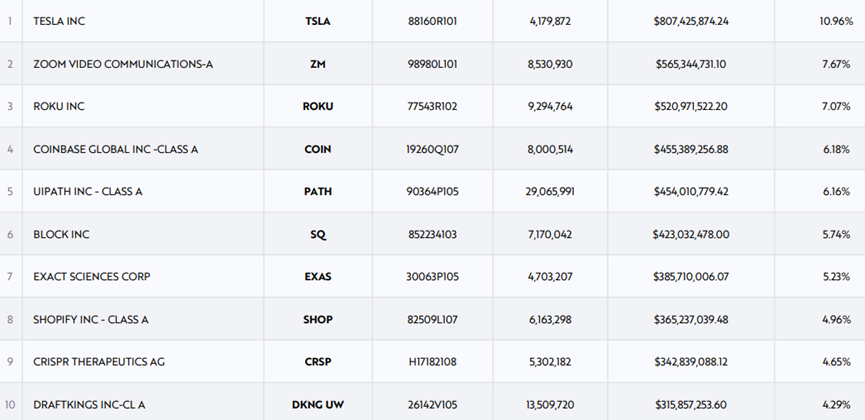Select Tesla market value $807,425,874.24

point(691,21)
